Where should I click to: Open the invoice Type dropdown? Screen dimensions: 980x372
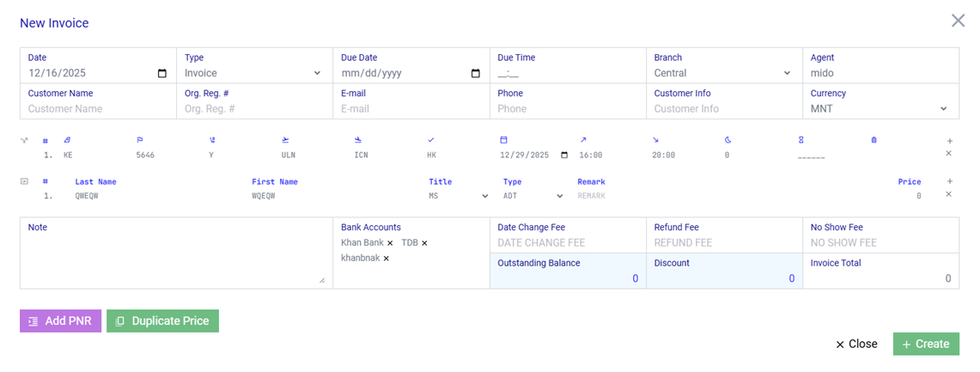click(x=253, y=74)
